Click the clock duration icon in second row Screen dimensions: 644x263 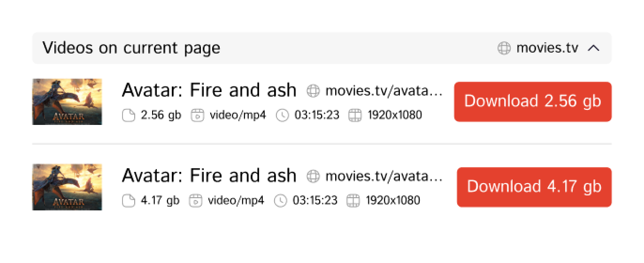click(280, 201)
